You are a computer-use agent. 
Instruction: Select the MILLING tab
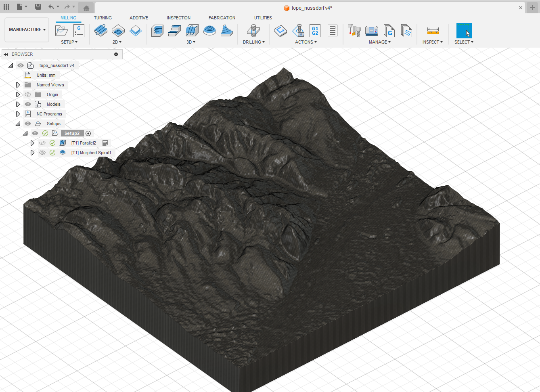(68, 18)
